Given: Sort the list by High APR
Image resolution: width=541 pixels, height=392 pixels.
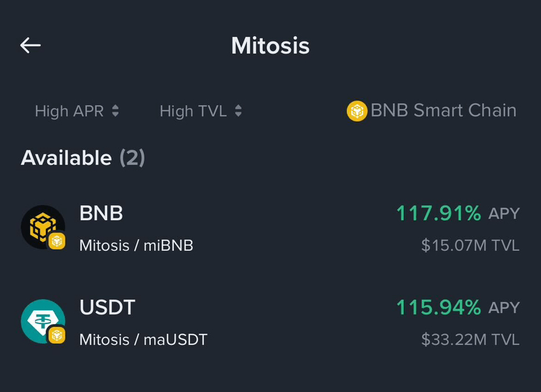Looking at the screenshot, I should (x=69, y=111).
